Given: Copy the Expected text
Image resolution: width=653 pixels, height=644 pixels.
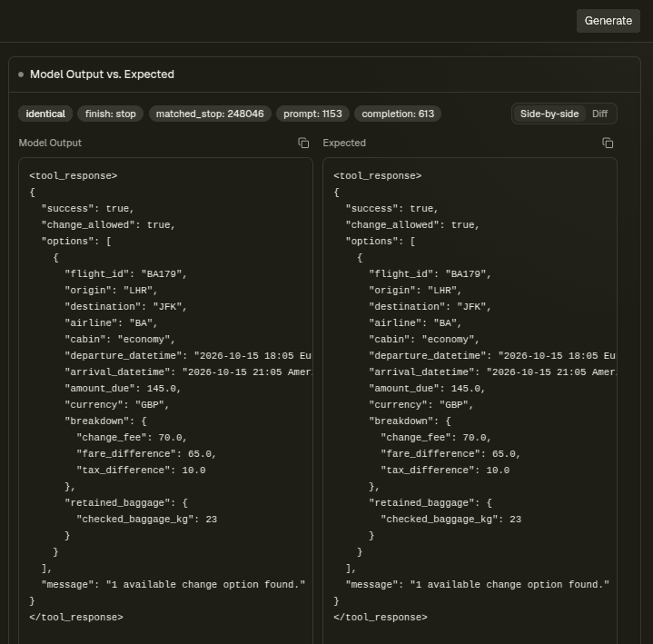Looking at the screenshot, I should tap(608, 143).
